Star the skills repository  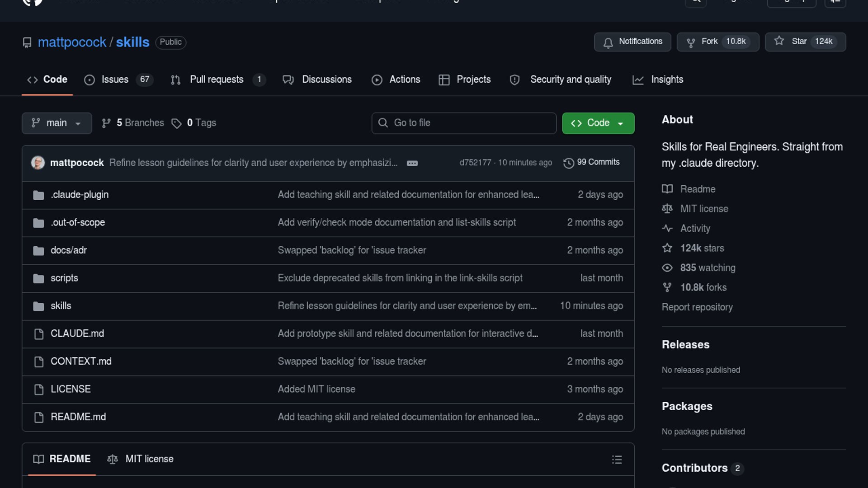coord(805,42)
